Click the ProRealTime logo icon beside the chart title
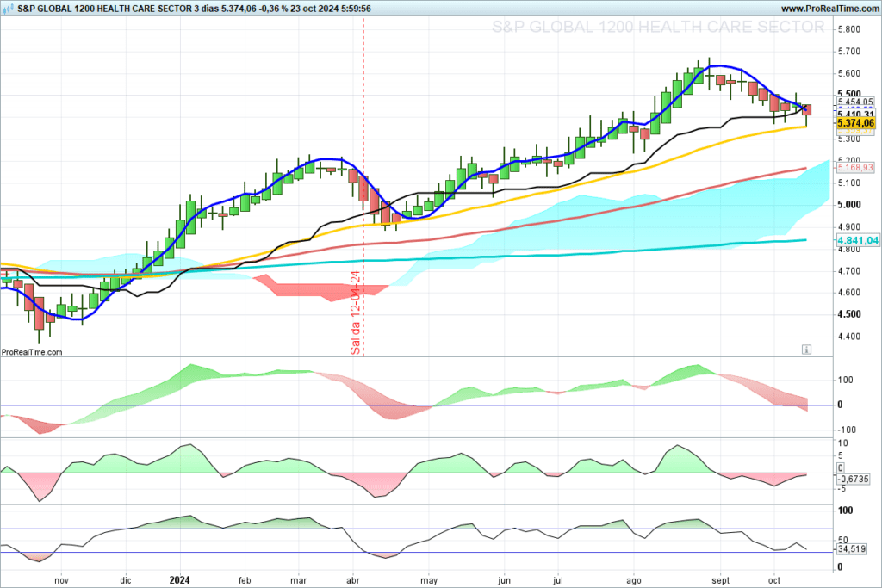 point(9,9)
